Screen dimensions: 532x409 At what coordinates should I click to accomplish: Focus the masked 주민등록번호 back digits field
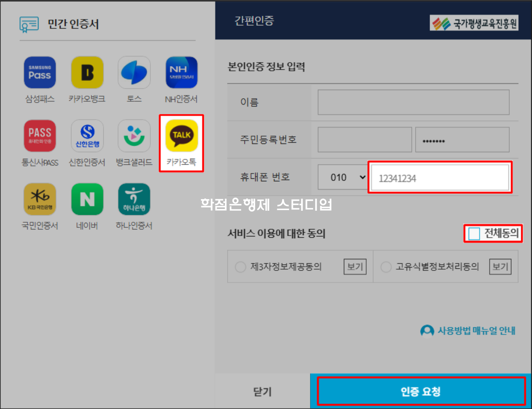462,140
